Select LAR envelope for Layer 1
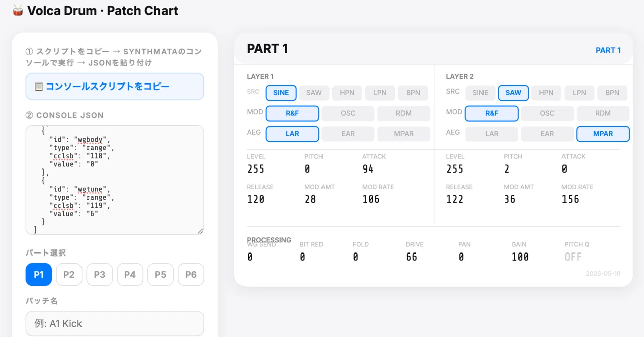Viewport: 644px width, 337px height. (x=292, y=134)
